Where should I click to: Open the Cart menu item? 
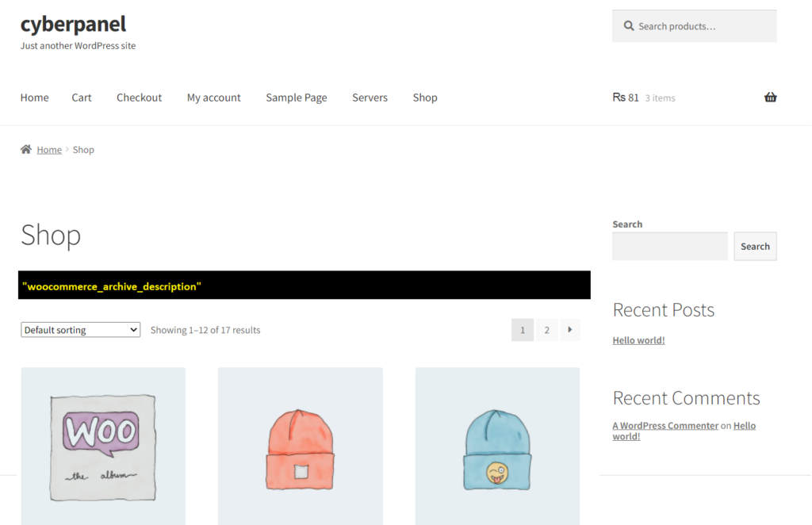point(82,98)
